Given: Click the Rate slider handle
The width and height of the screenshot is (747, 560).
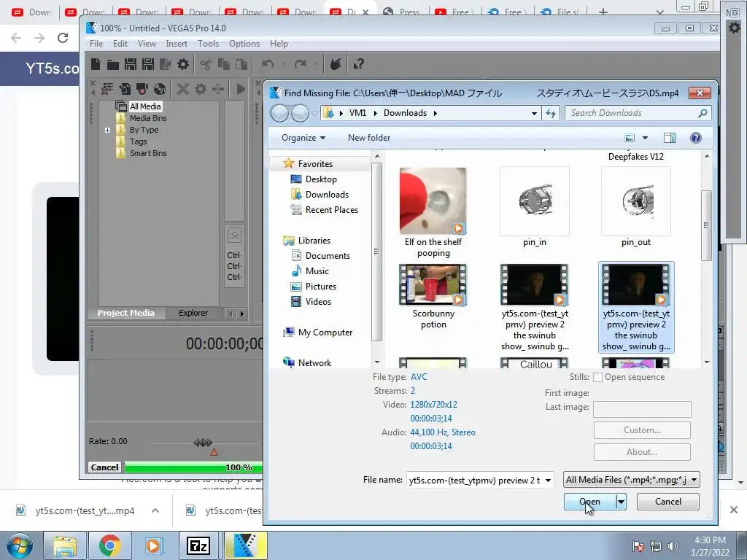Looking at the screenshot, I should click(x=203, y=443).
